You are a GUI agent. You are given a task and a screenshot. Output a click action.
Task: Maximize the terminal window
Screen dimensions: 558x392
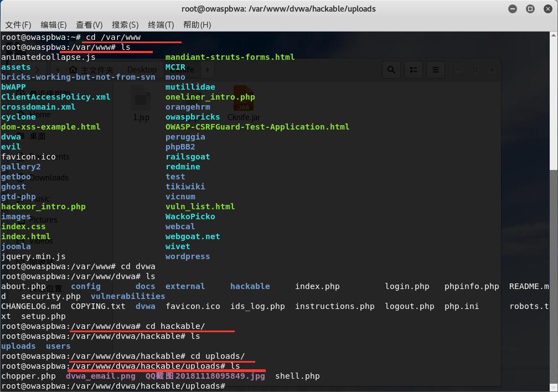click(530, 9)
